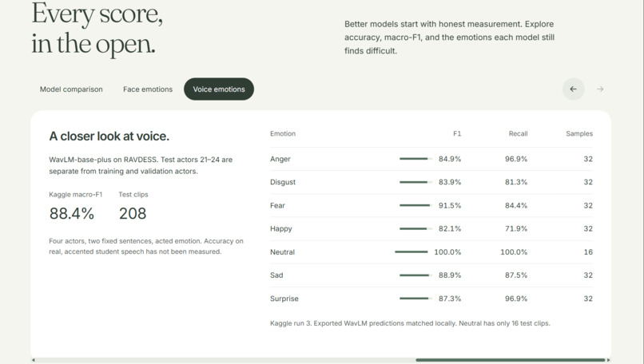The image size is (644, 364).
Task: Click the 84.4% recall value
Action: click(x=516, y=206)
